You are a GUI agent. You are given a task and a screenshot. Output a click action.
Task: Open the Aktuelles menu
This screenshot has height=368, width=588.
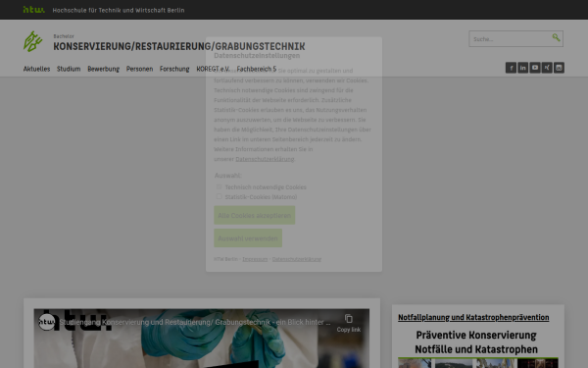tap(37, 69)
